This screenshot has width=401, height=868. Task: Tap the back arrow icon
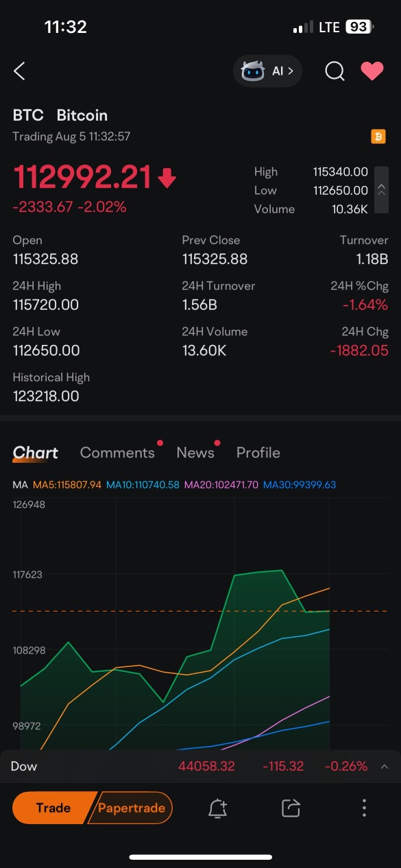(x=20, y=71)
